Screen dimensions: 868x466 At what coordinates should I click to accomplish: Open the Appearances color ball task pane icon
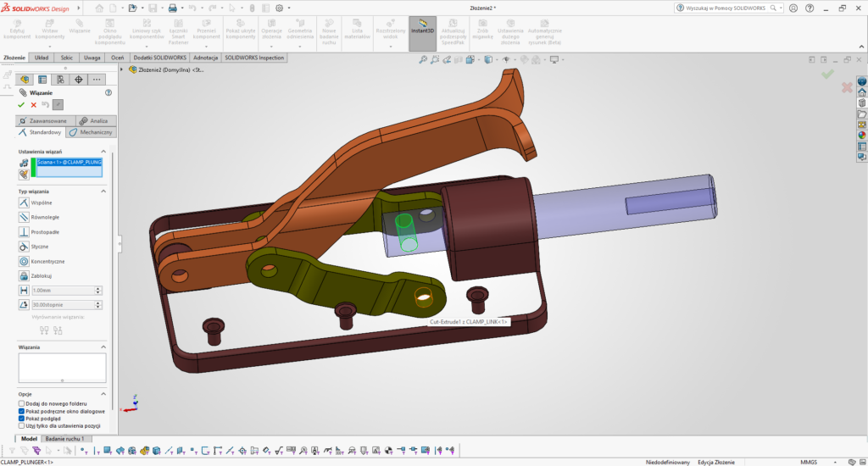tap(862, 135)
